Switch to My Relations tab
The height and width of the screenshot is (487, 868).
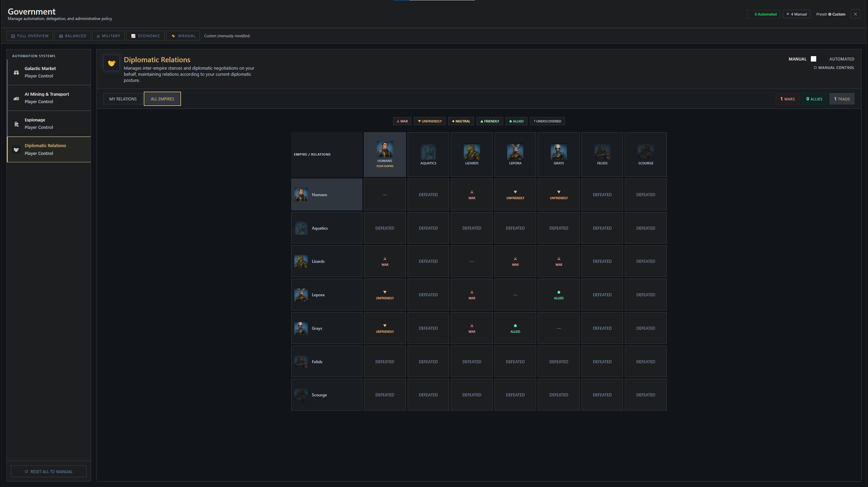(123, 99)
